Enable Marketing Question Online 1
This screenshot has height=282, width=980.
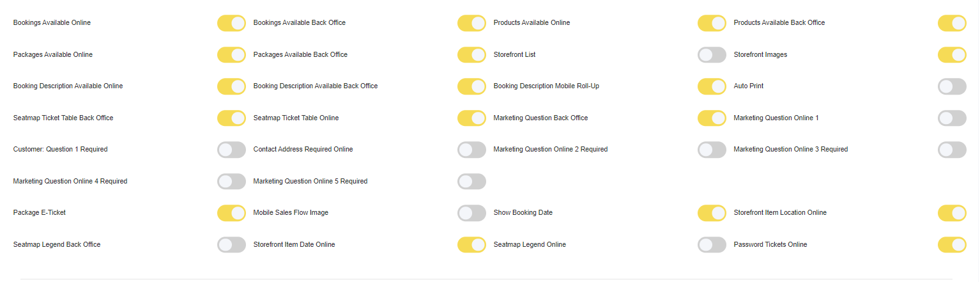tap(952, 118)
